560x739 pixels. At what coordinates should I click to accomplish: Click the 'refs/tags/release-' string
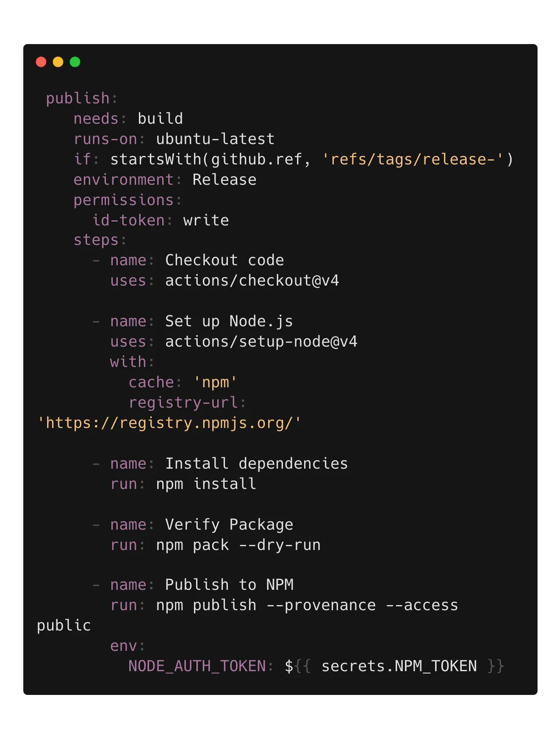(x=413, y=159)
